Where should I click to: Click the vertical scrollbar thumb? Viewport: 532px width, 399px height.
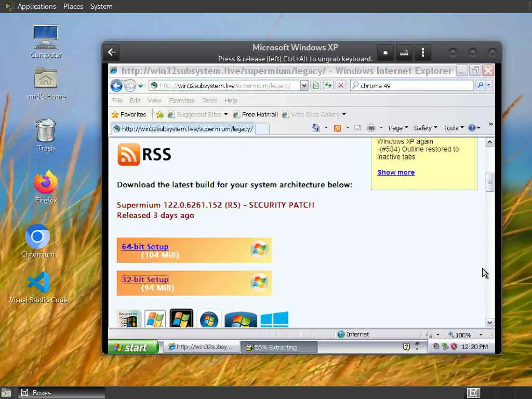click(x=489, y=182)
